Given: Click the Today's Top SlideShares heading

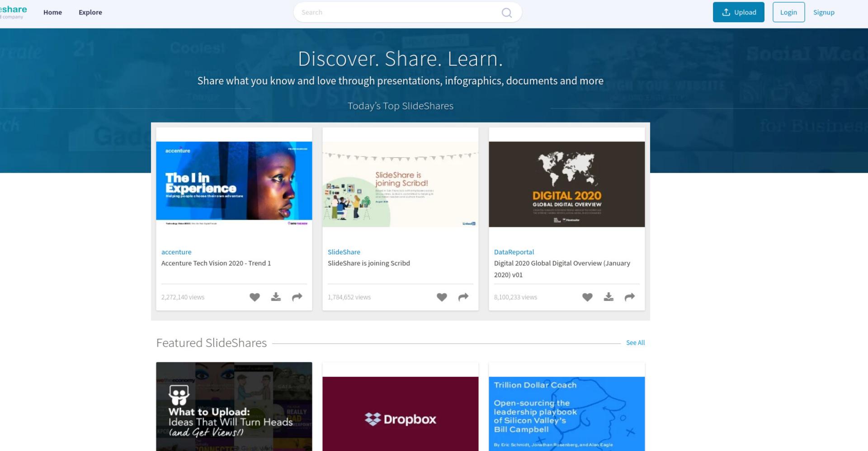Looking at the screenshot, I should [401, 106].
